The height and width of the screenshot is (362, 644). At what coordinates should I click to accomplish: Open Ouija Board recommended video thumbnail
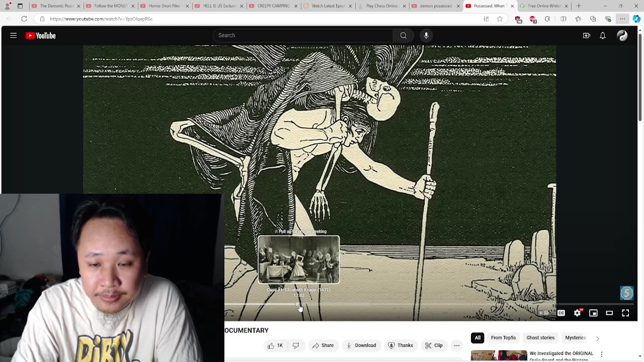click(x=499, y=356)
